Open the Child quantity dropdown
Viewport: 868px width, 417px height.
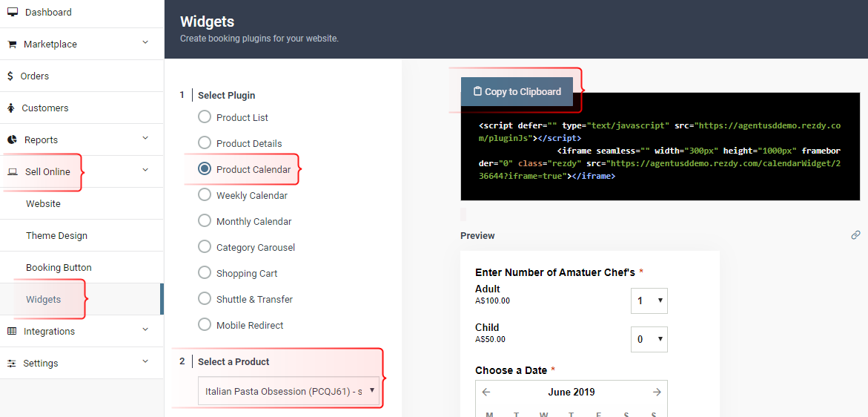coord(649,340)
